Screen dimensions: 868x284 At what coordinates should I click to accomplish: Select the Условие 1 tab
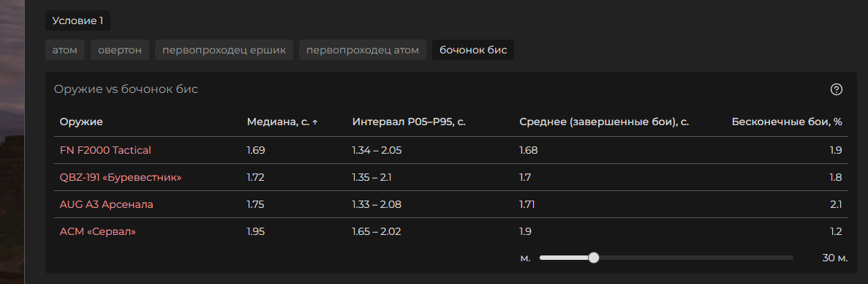pos(78,21)
